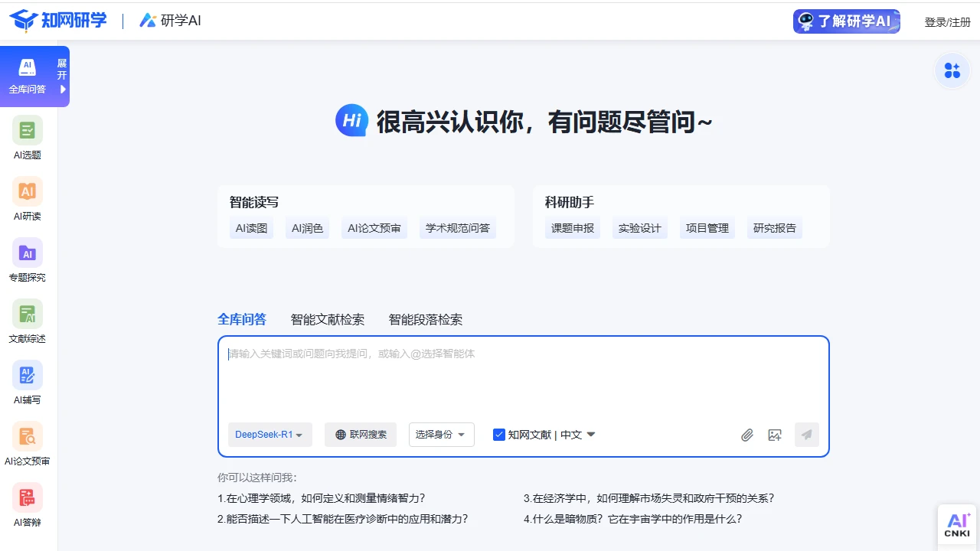The width and height of the screenshot is (980, 551).
Task: Switch to the 智能段落检索 tab
Action: tap(423, 319)
